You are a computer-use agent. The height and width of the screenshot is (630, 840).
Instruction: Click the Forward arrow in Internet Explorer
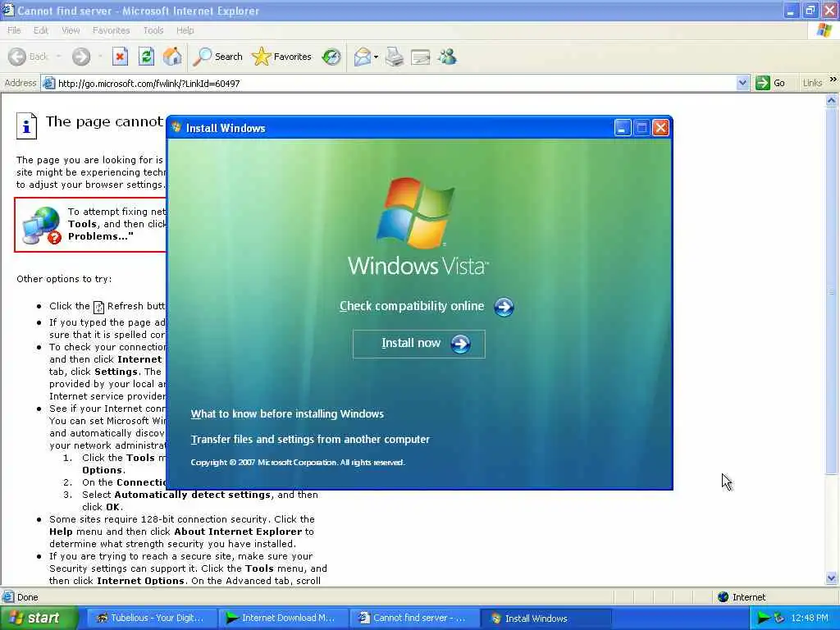point(81,57)
